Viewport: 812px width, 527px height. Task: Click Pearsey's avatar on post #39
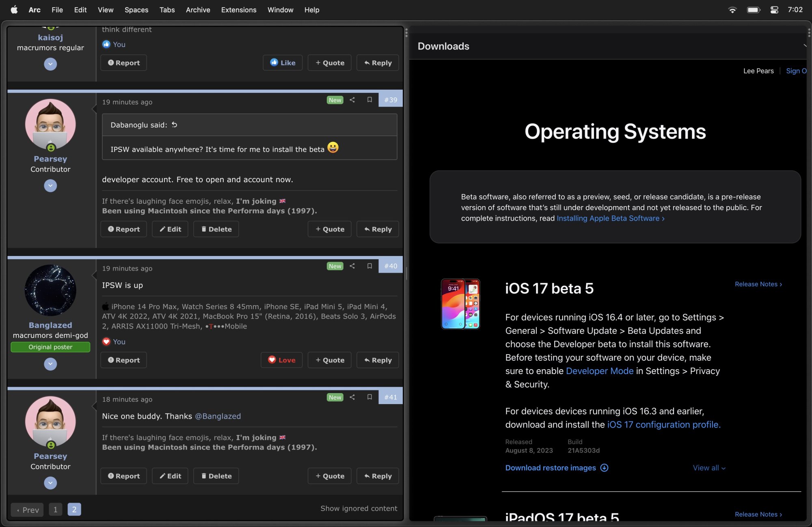point(50,125)
